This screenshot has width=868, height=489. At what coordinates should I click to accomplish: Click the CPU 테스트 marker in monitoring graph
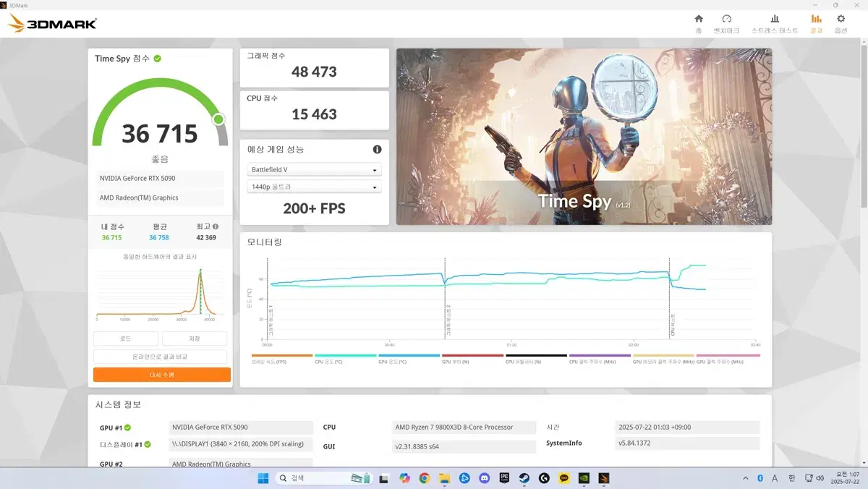tap(673, 326)
